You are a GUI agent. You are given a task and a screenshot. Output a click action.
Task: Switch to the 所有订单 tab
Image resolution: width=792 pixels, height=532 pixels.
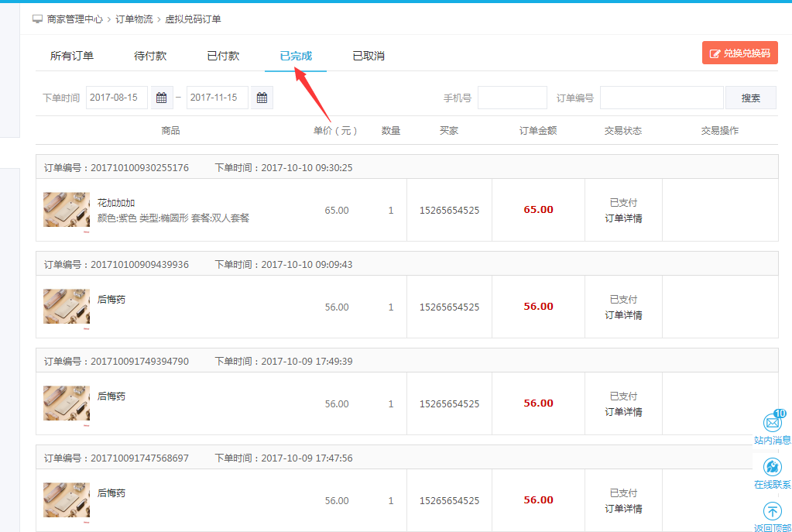coord(72,56)
